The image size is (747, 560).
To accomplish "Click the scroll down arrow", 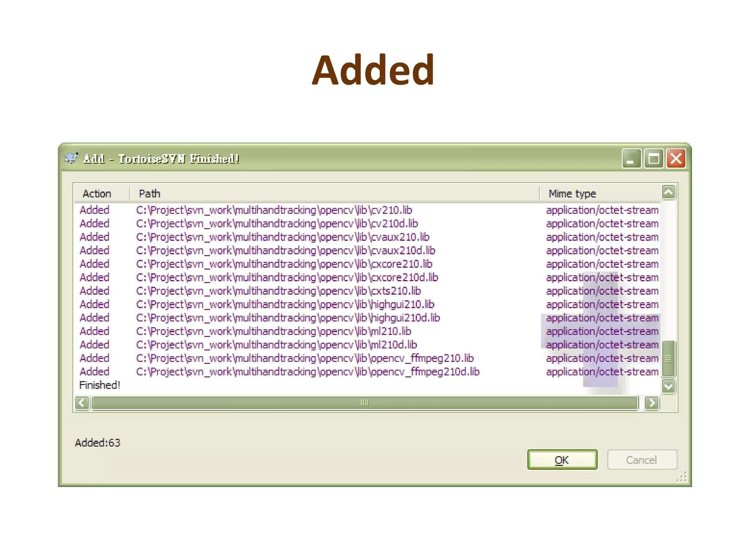I will pos(668,386).
